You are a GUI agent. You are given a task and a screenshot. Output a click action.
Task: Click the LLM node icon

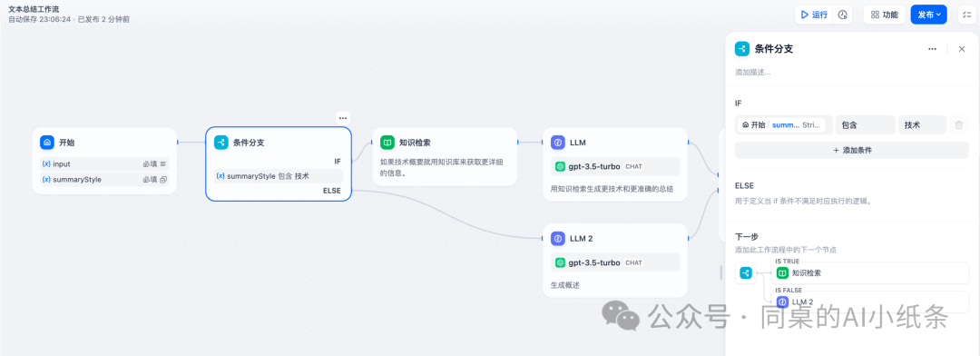tap(558, 143)
